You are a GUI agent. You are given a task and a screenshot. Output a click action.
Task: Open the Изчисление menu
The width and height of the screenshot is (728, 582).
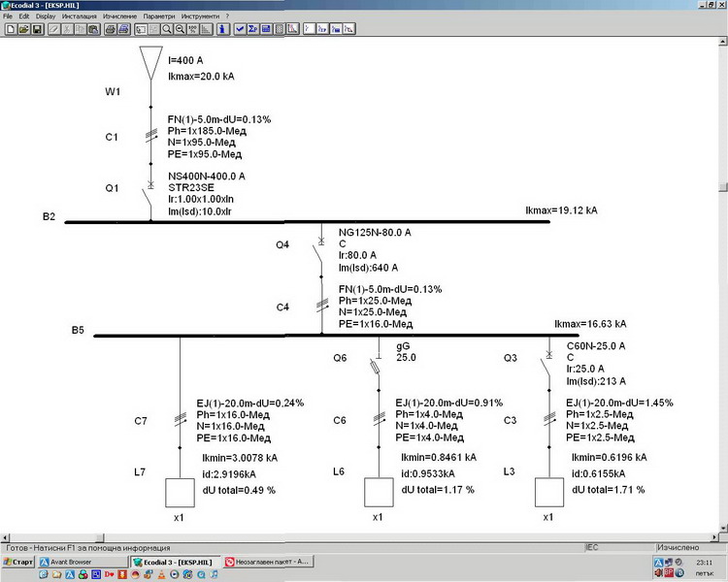(x=118, y=16)
